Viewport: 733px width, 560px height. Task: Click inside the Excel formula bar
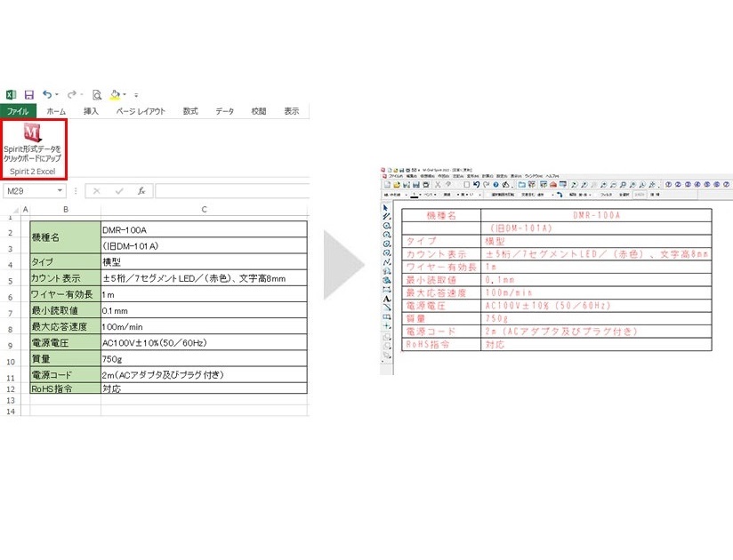(x=231, y=191)
